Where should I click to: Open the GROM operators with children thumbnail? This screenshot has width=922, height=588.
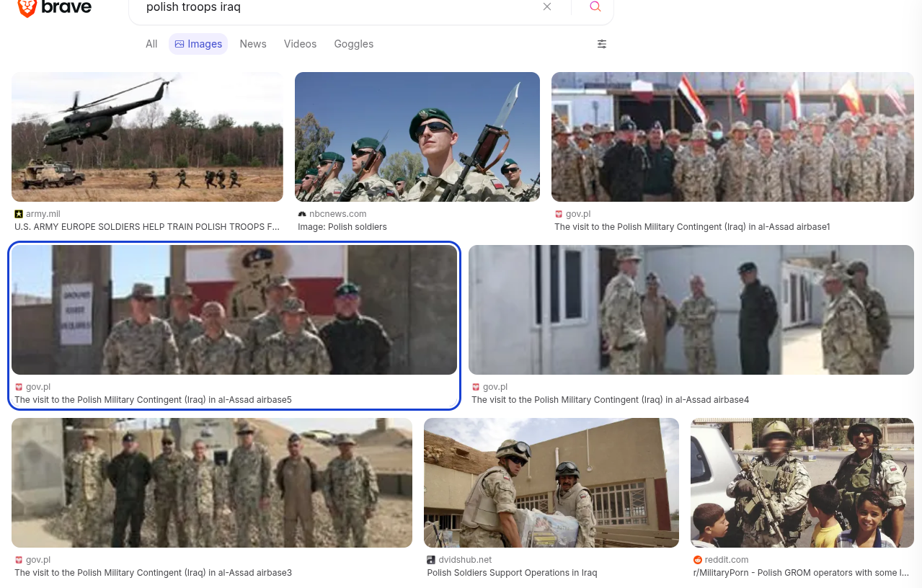(x=802, y=483)
